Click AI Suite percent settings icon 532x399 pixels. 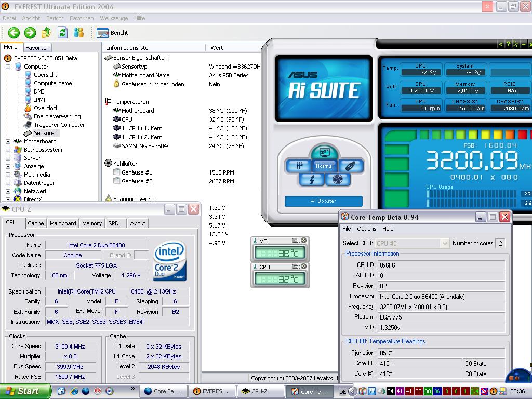coord(516,44)
